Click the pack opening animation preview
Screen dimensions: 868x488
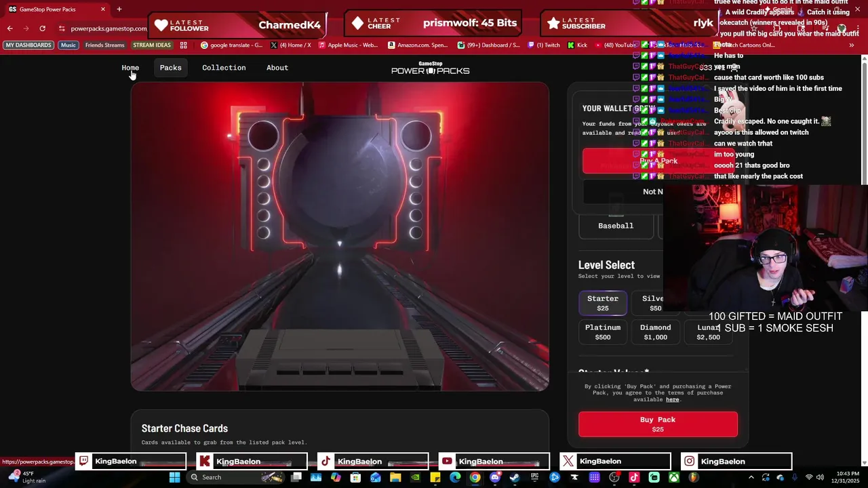click(340, 237)
